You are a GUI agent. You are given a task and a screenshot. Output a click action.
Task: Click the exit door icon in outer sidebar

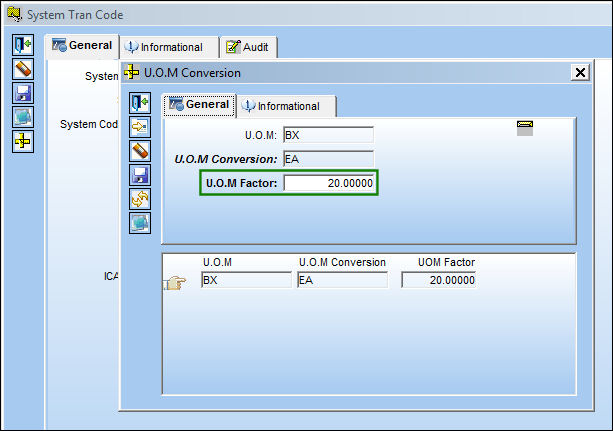[23, 45]
